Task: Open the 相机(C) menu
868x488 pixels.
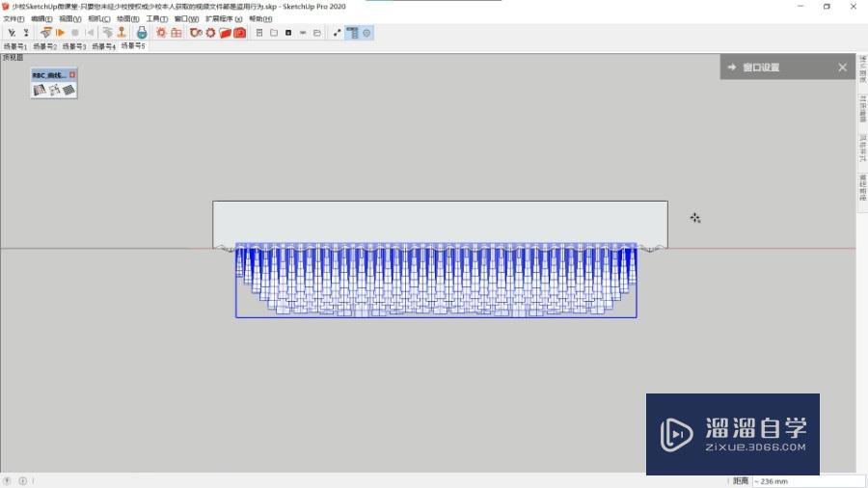Action: tap(99, 19)
